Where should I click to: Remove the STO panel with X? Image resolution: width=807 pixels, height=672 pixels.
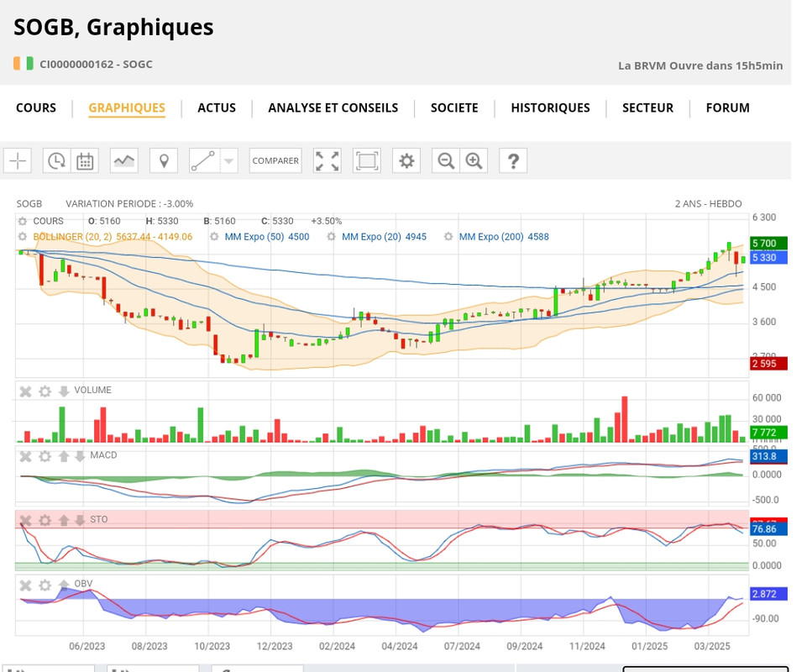pyautogui.click(x=25, y=520)
